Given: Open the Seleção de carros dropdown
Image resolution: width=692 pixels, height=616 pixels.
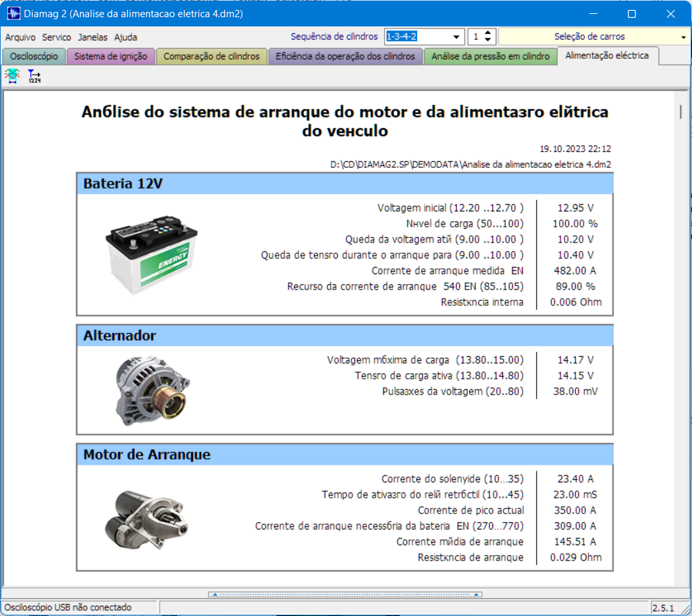Looking at the screenshot, I should pos(594,36).
